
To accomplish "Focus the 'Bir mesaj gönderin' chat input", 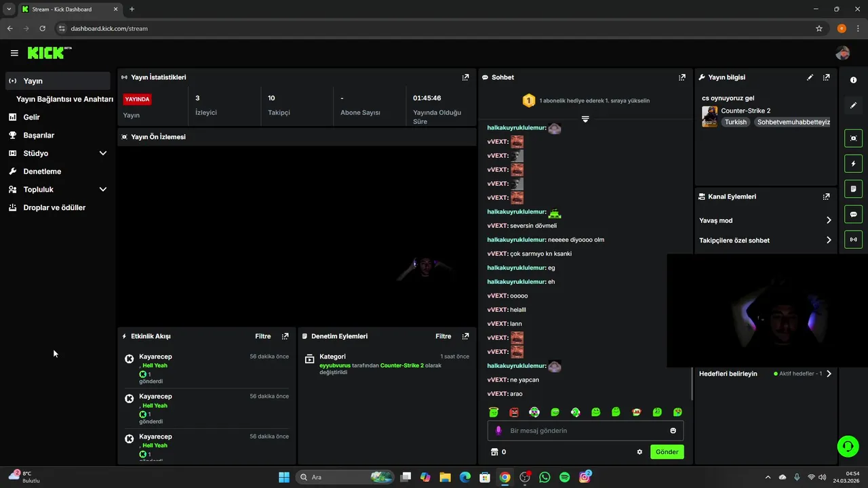I will tap(585, 430).
